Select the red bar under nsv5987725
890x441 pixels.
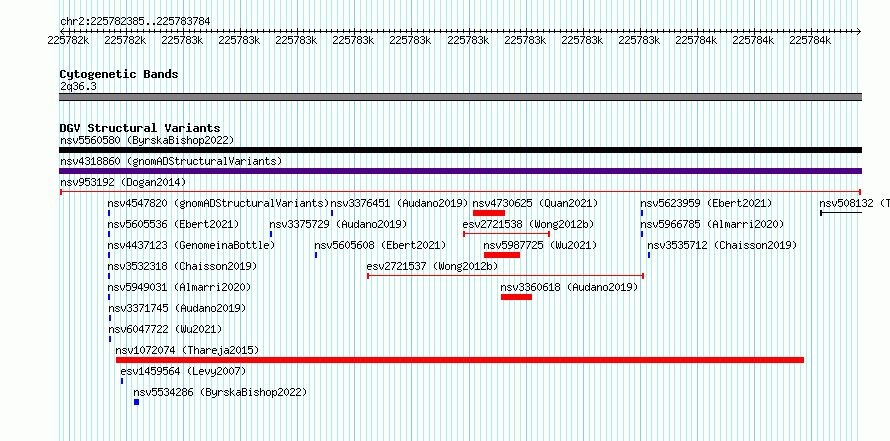[x=502, y=255]
